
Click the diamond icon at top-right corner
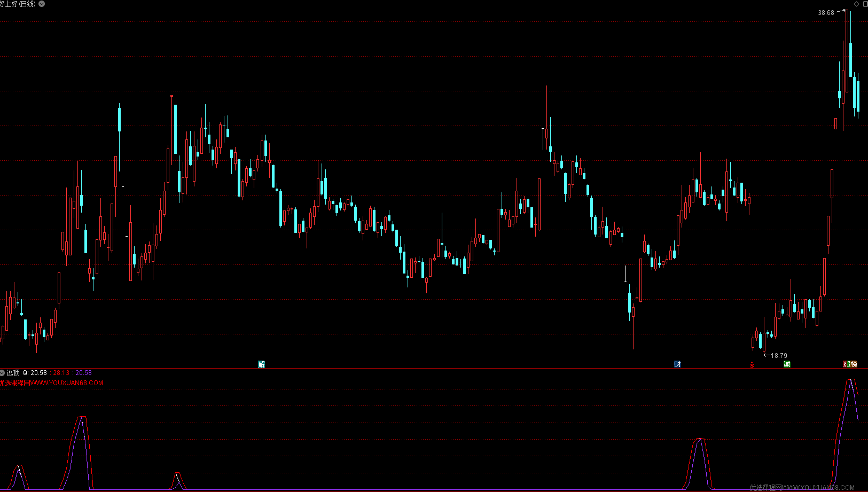point(857,4)
